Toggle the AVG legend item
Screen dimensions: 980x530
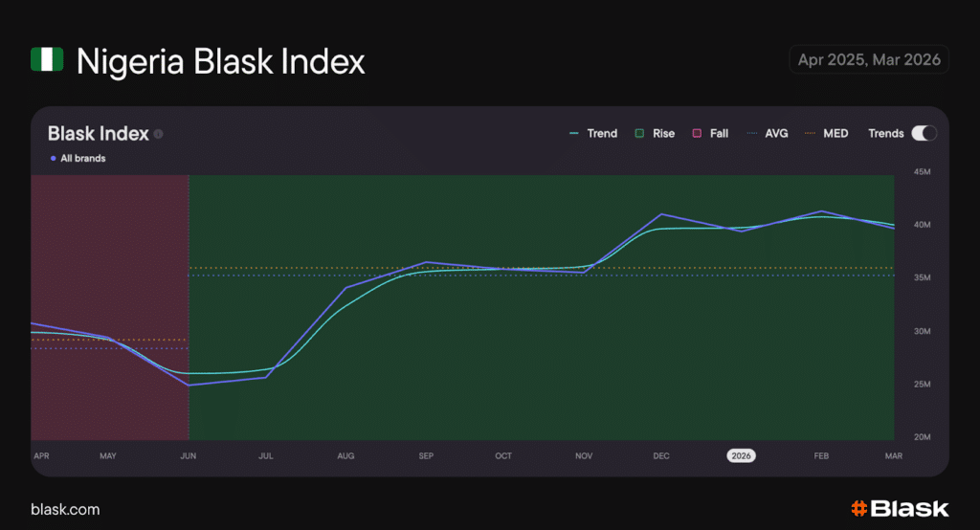(768, 133)
